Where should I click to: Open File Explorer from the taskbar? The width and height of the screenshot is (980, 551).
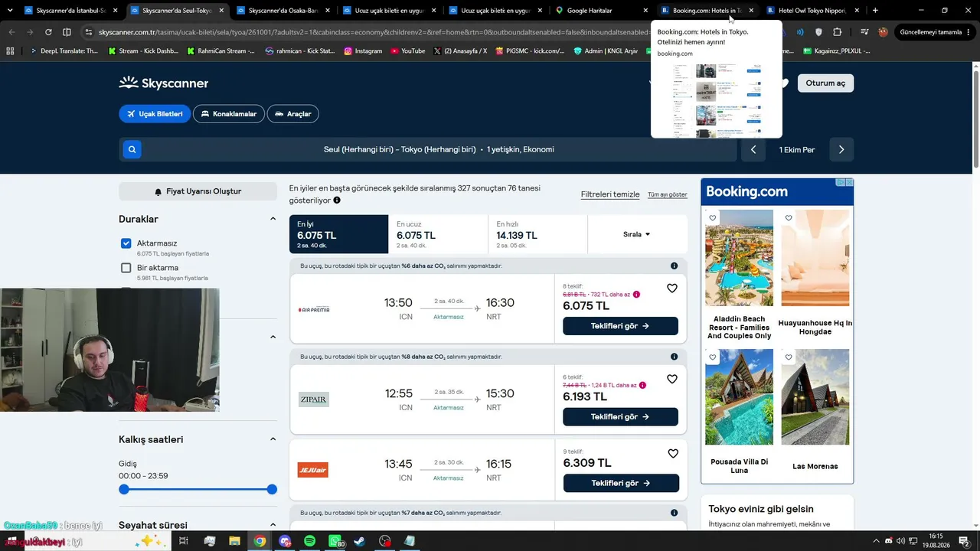click(x=234, y=541)
